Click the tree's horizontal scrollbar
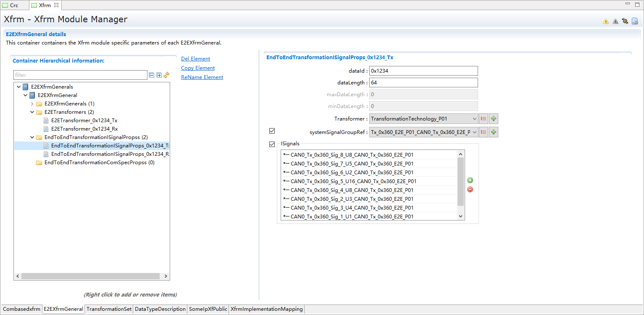Image resolution: width=644 pixels, height=315 pixels. coord(90,276)
